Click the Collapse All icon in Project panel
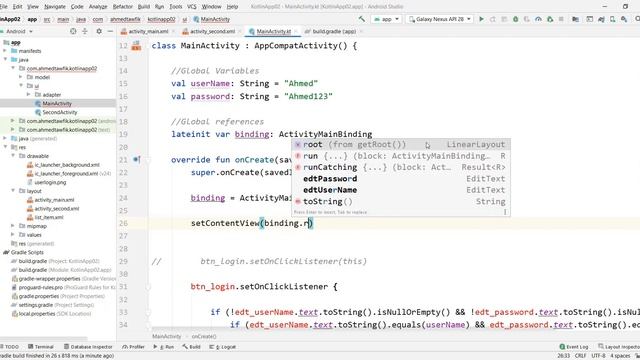Screen dimensions: 640x360 coord(85,31)
